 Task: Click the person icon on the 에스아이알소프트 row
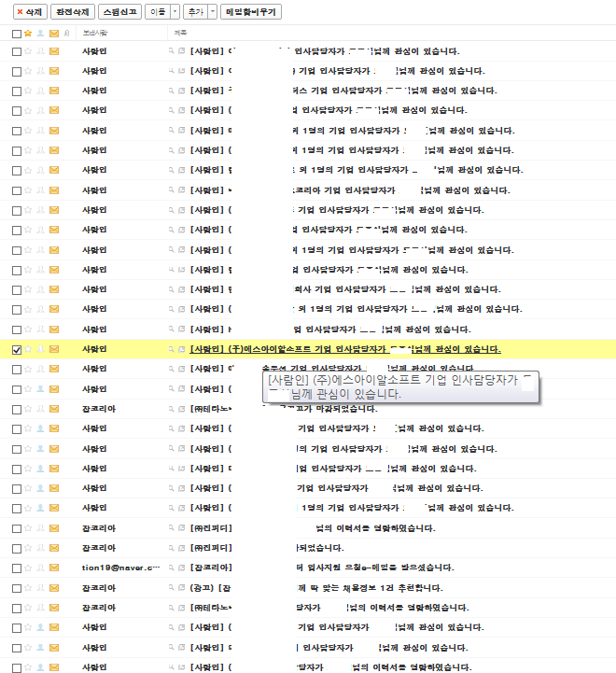(x=40, y=349)
